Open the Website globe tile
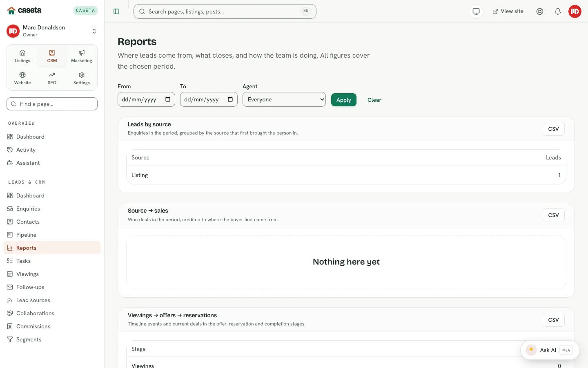 pyautogui.click(x=22, y=79)
